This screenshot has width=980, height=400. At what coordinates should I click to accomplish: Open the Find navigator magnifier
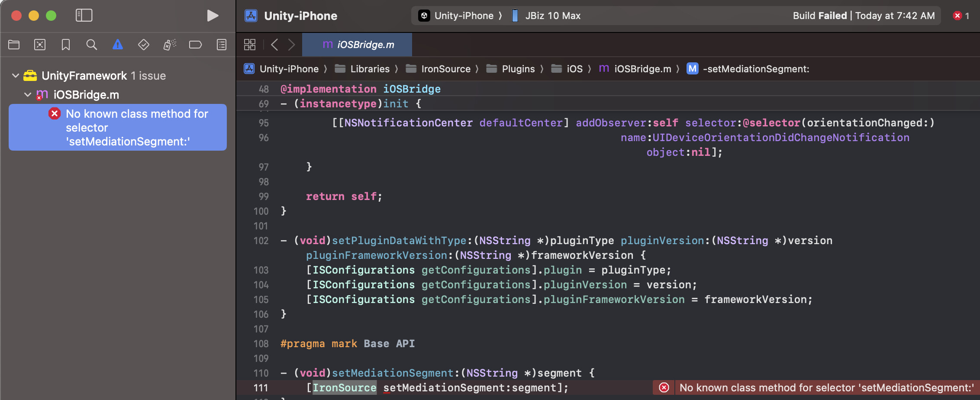click(x=91, y=45)
